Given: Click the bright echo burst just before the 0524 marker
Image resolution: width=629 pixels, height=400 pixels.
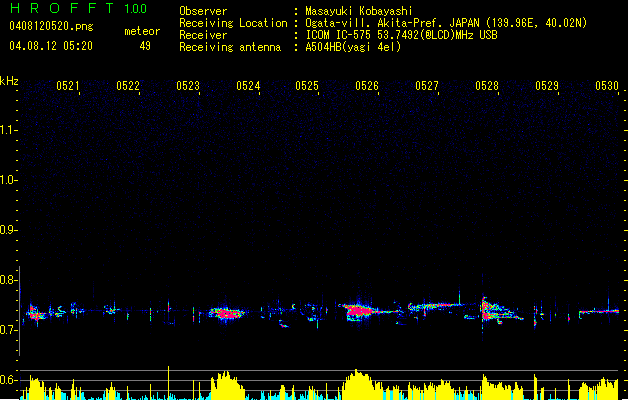Looking at the screenshot, I should tap(227, 313).
